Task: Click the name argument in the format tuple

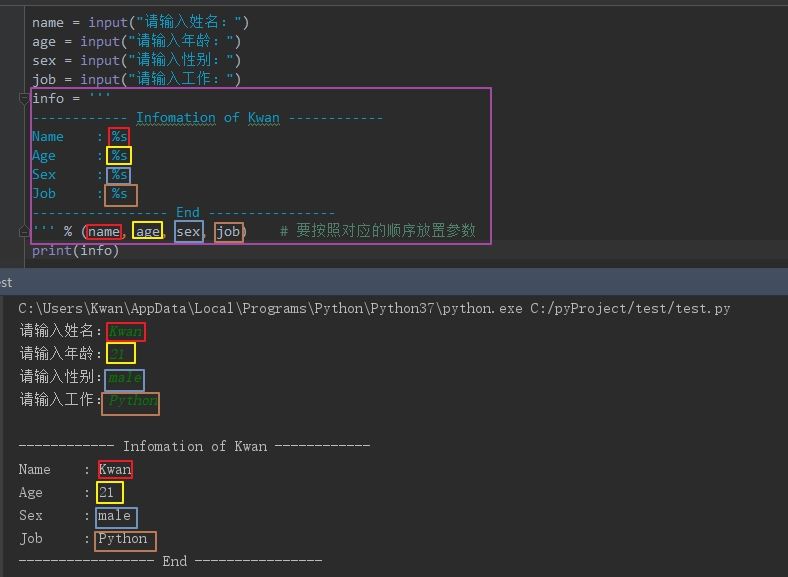Action: [104, 232]
